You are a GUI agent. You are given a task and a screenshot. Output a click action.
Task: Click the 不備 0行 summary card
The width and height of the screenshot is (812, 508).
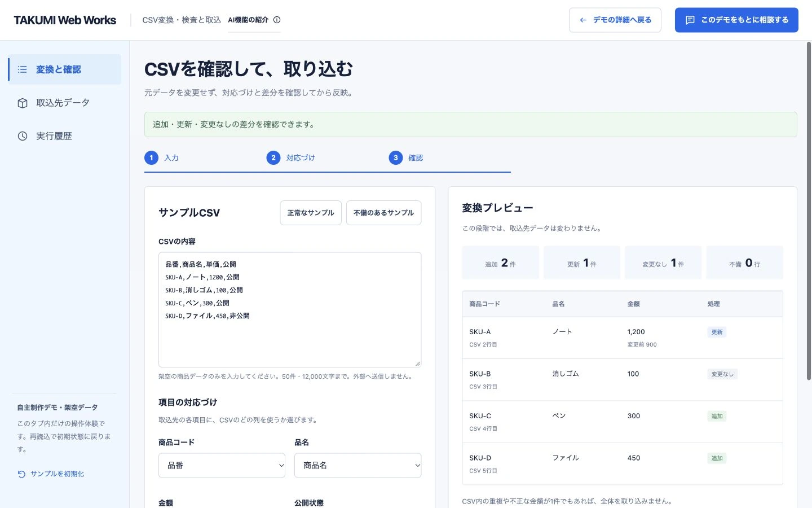pyautogui.click(x=745, y=262)
